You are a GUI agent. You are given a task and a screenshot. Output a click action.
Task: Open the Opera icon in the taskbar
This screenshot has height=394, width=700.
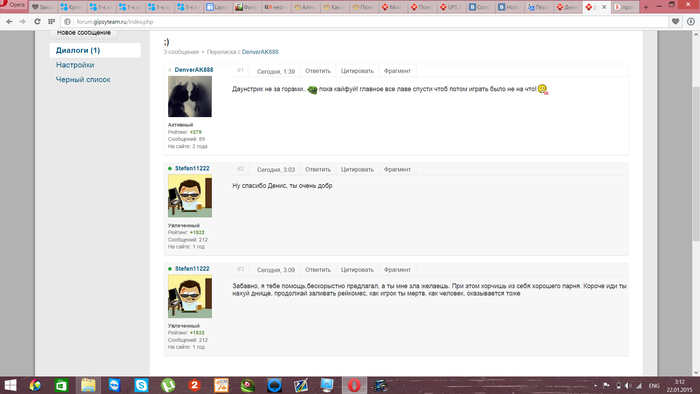pos(354,385)
